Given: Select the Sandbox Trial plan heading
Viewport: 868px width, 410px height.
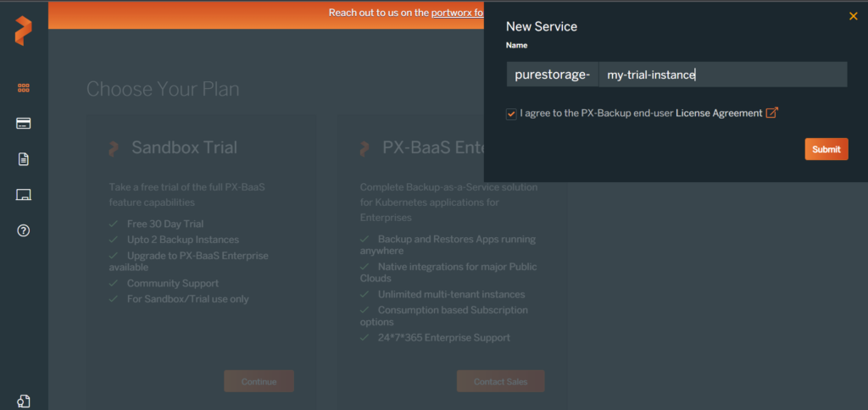Looking at the screenshot, I should [184, 148].
